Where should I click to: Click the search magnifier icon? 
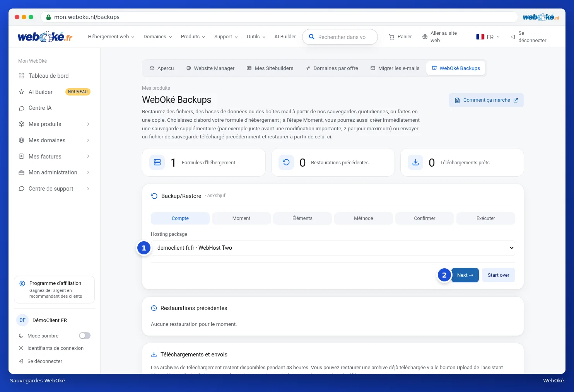click(311, 37)
